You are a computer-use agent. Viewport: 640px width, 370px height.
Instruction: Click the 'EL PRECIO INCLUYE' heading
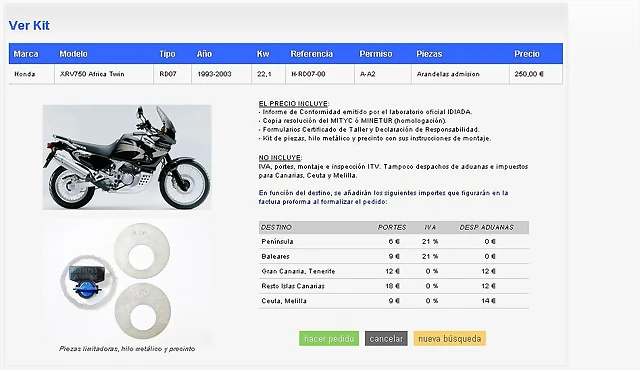pyautogui.click(x=293, y=104)
